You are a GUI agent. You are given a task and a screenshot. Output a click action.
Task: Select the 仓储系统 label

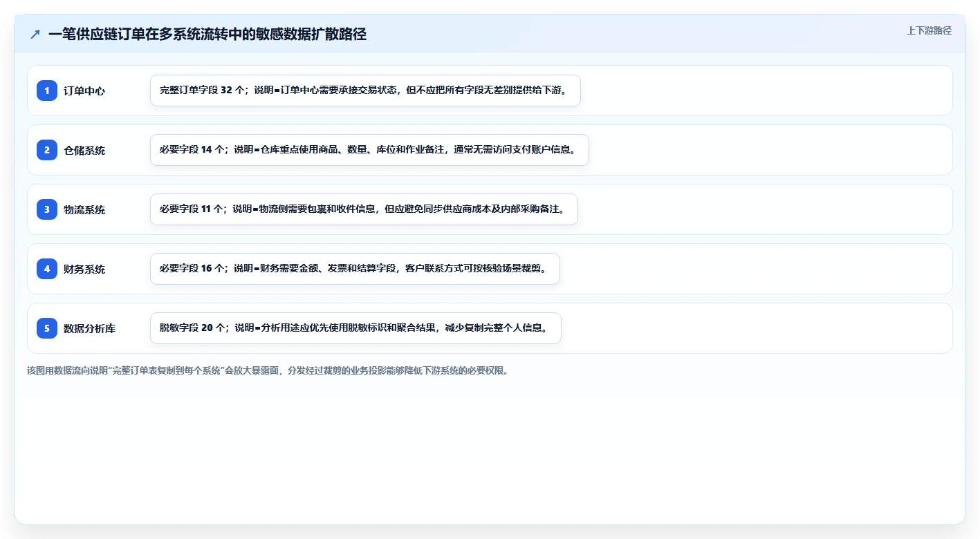(84, 150)
